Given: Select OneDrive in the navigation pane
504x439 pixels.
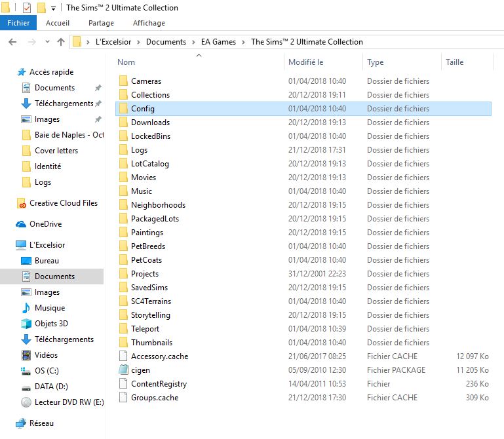Looking at the screenshot, I should [45, 224].
